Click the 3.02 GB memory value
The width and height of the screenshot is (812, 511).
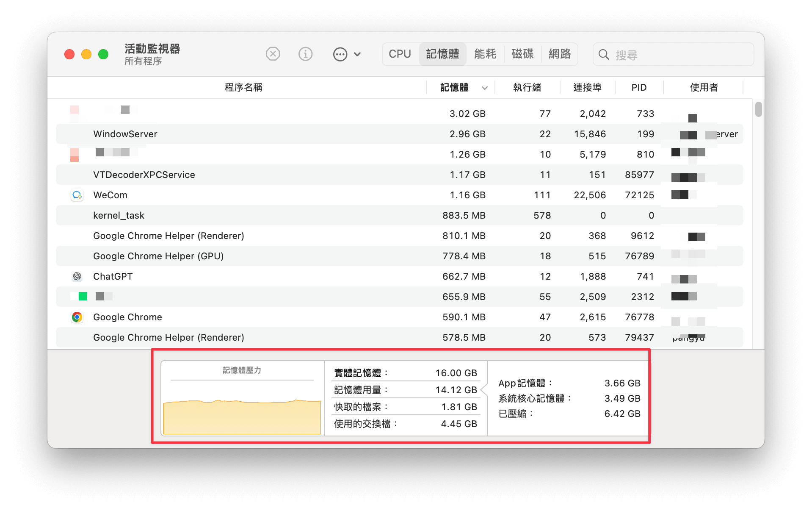coord(467,114)
